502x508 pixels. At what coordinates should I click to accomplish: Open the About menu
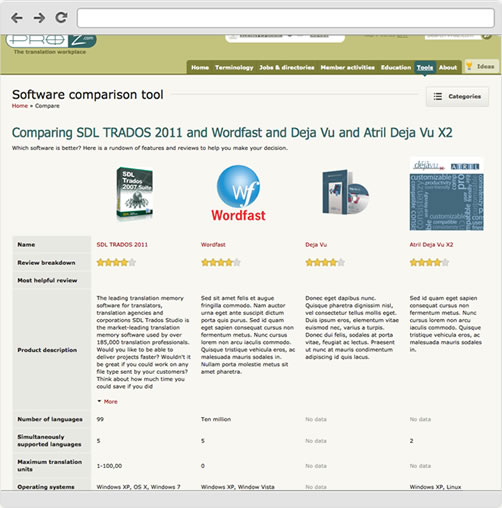tap(447, 67)
